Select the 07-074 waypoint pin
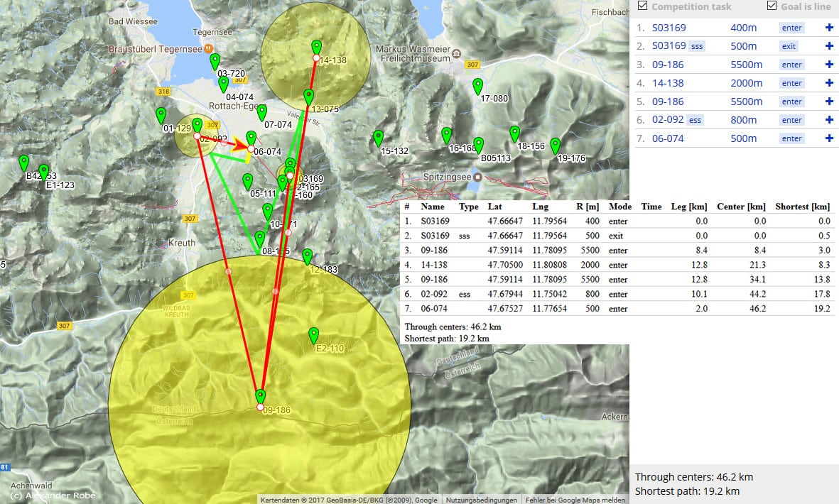 (261, 112)
